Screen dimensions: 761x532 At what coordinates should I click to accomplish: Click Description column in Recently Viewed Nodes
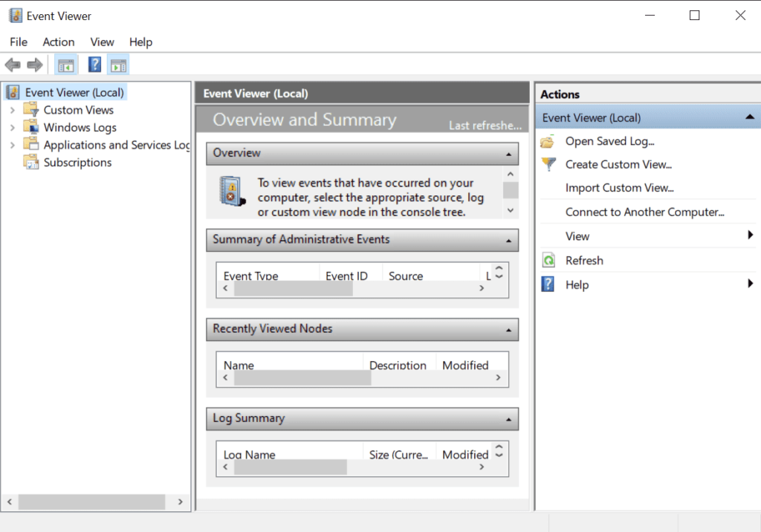coord(398,365)
